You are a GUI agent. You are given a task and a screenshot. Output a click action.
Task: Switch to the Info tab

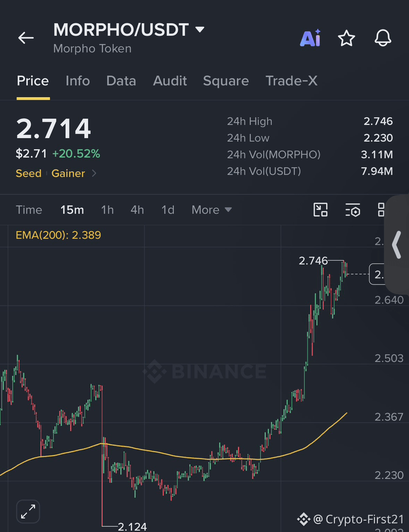coord(78,81)
